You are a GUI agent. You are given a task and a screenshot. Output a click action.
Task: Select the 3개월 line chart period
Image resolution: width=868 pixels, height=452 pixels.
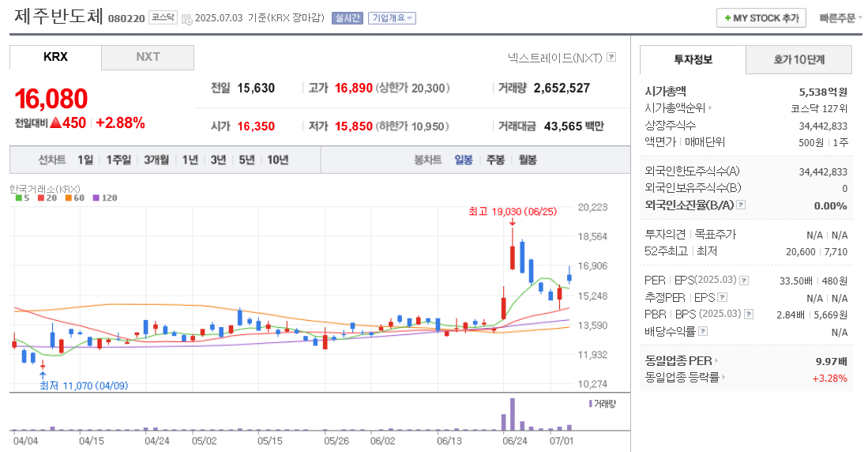156,160
